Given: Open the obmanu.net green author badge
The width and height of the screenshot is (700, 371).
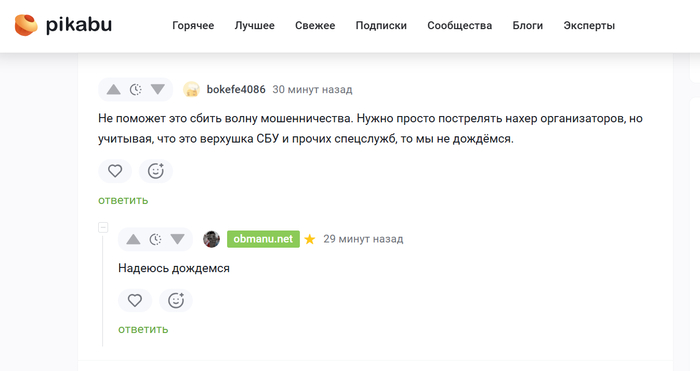Looking at the screenshot, I should (x=263, y=239).
